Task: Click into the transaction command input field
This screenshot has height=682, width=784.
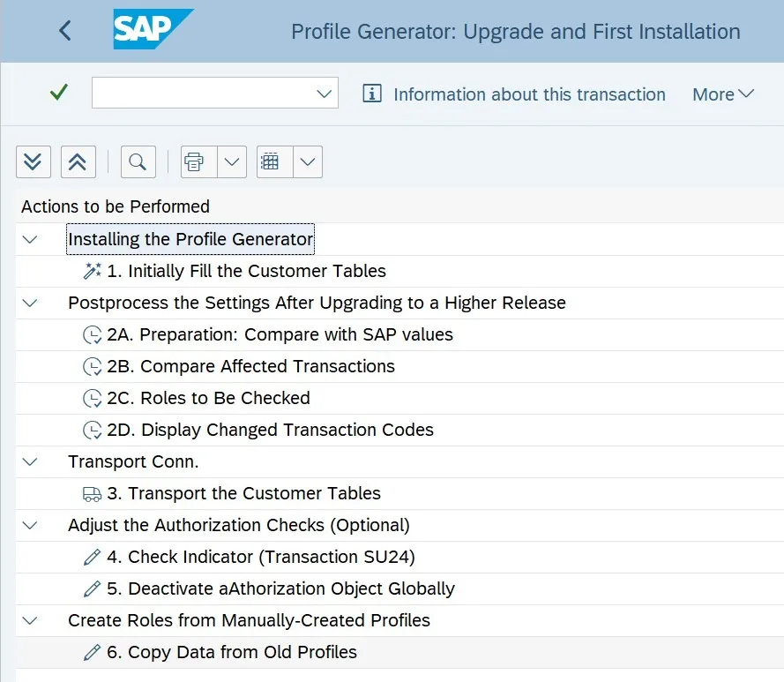Action: pyautogui.click(x=203, y=93)
